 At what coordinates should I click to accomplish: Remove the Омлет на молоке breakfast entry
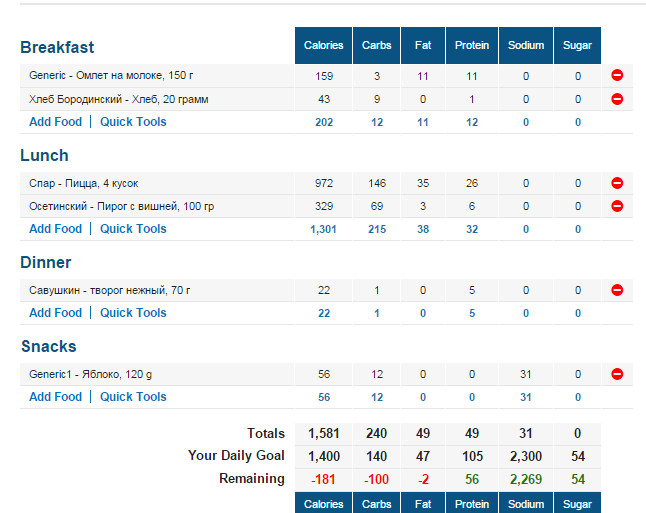pos(617,76)
